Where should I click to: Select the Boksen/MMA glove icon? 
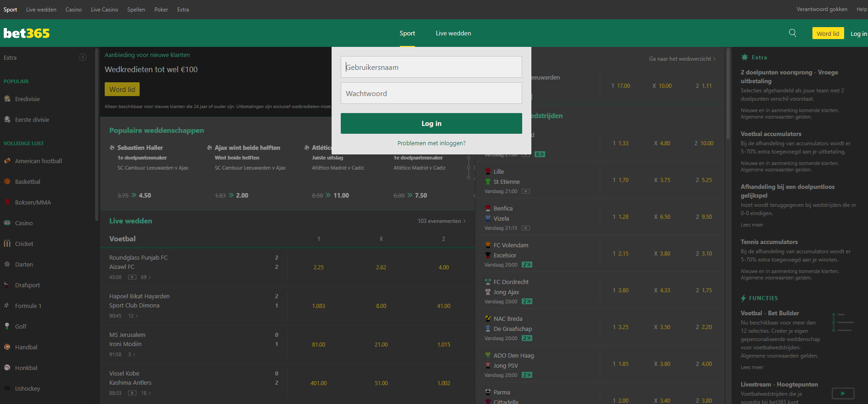(x=7, y=202)
